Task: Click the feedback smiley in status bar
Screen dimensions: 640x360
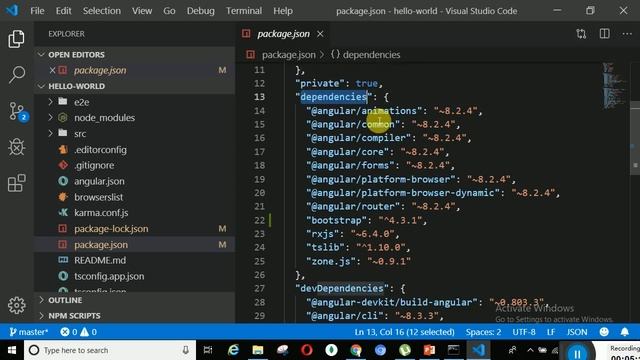Action: 604,332
